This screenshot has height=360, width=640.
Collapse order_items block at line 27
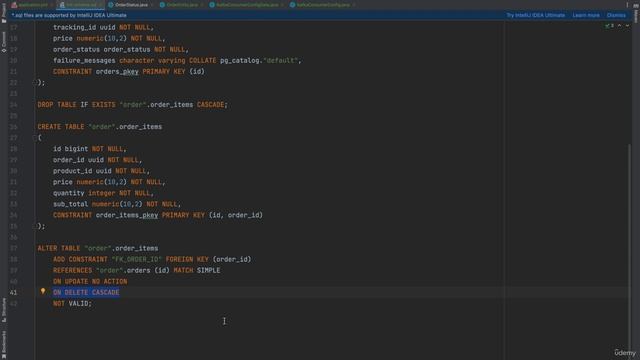(35, 138)
